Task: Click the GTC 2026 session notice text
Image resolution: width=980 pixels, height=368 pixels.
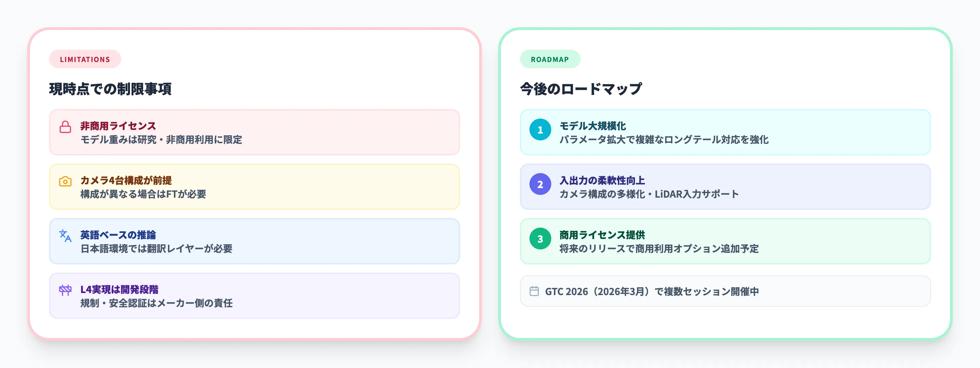Action: pos(652,292)
